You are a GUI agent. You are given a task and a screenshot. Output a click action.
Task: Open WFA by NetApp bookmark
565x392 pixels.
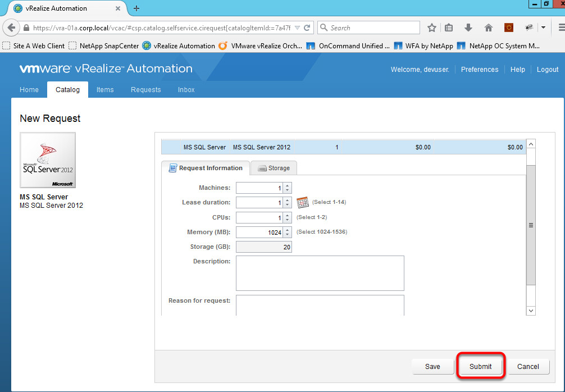[x=423, y=45]
